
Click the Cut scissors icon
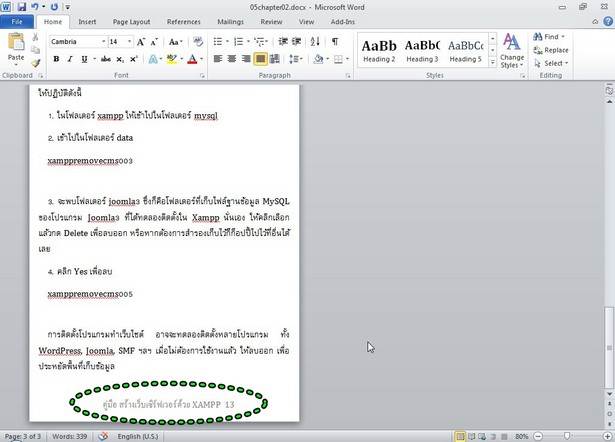click(35, 38)
